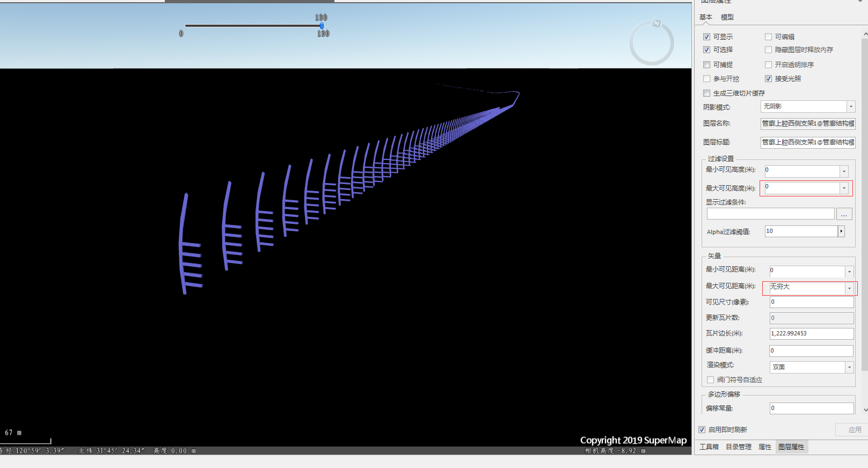
Task: Check 生成三维切片缓存 option
Action: [707, 93]
